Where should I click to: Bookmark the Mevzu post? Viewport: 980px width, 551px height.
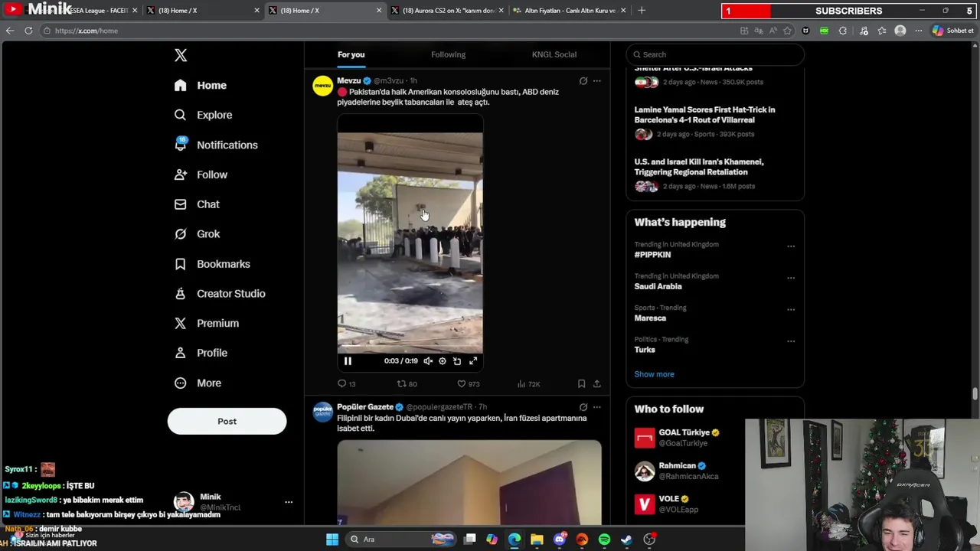tap(581, 383)
